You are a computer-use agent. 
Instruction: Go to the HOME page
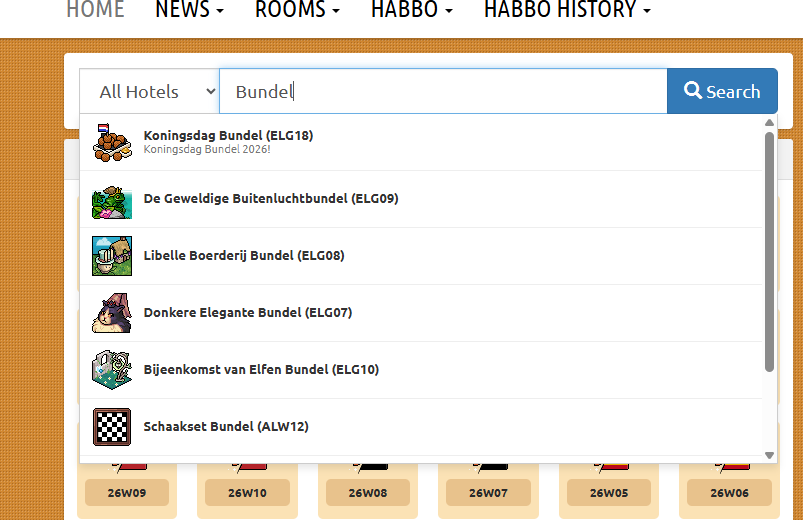click(95, 10)
